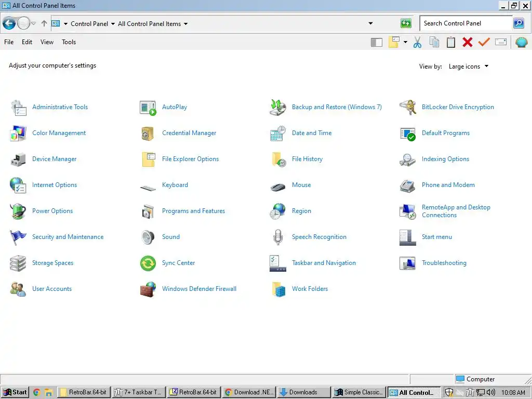Expand the root breadcrumb arrow before Control Panel
Screen dimensions: 532x399
click(65, 24)
